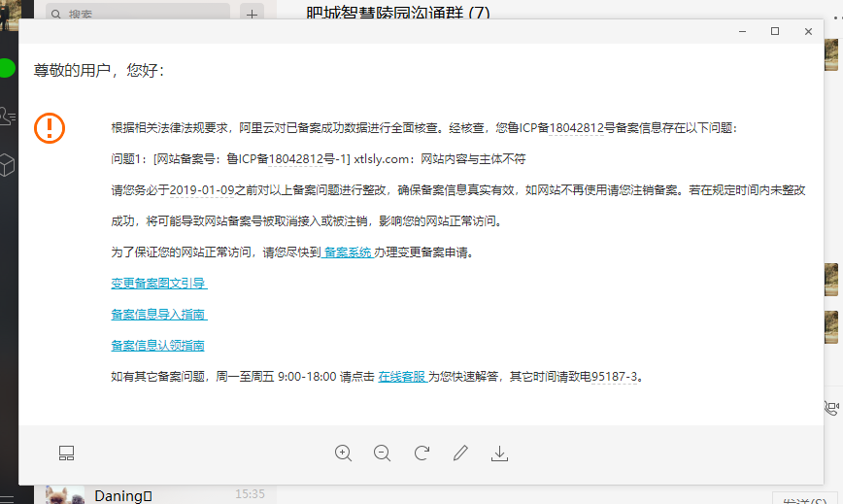Zoom out of the image in the viewer
The height and width of the screenshot is (504, 843).
383,453
